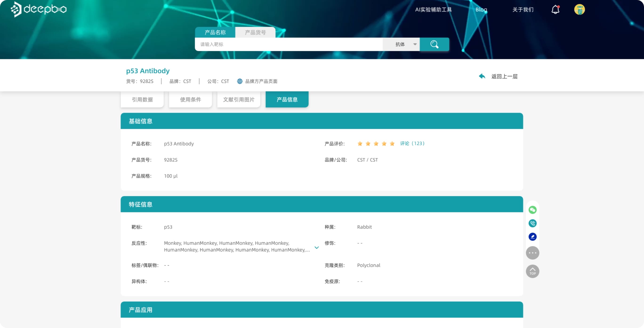Open the 引用数据 tab

(x=142, y=99)
